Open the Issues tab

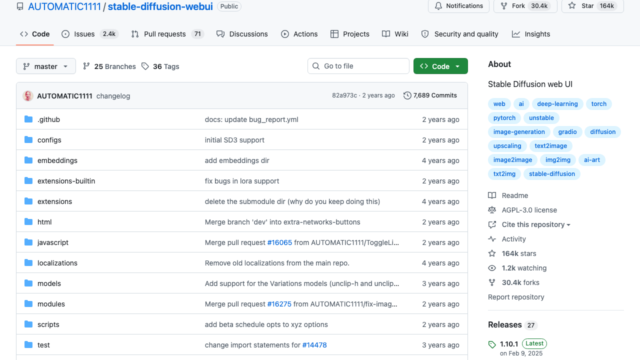tap(89, 34)
